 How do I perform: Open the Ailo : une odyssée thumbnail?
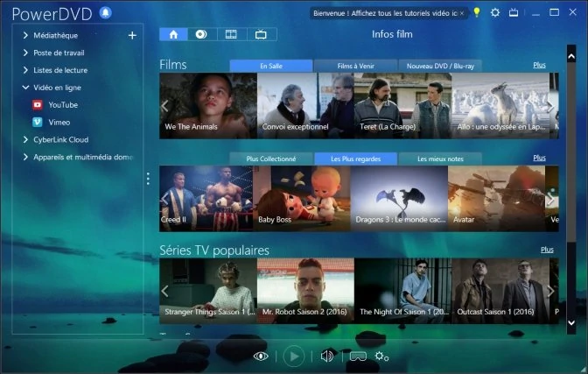[500, 106]
